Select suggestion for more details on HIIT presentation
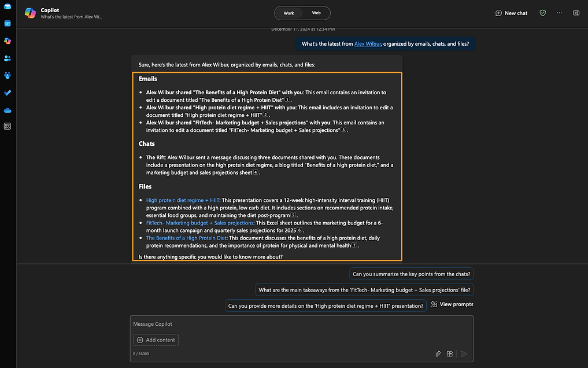 326,306
